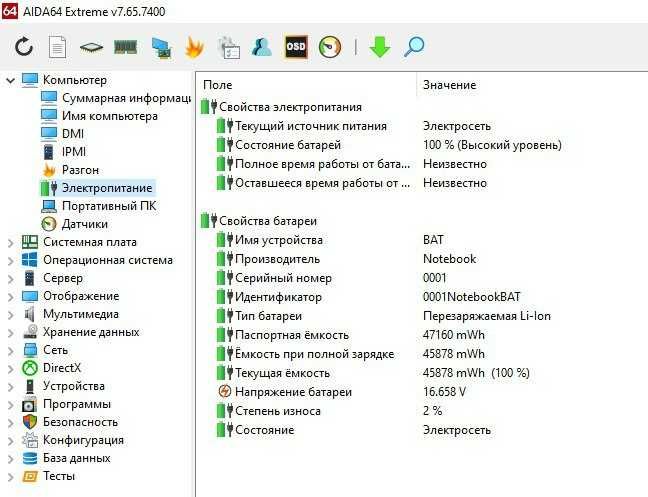Viewport: 648px width, 497px height.
Task: Click the Refresh toolbar icon
Action: coord(24,47)
